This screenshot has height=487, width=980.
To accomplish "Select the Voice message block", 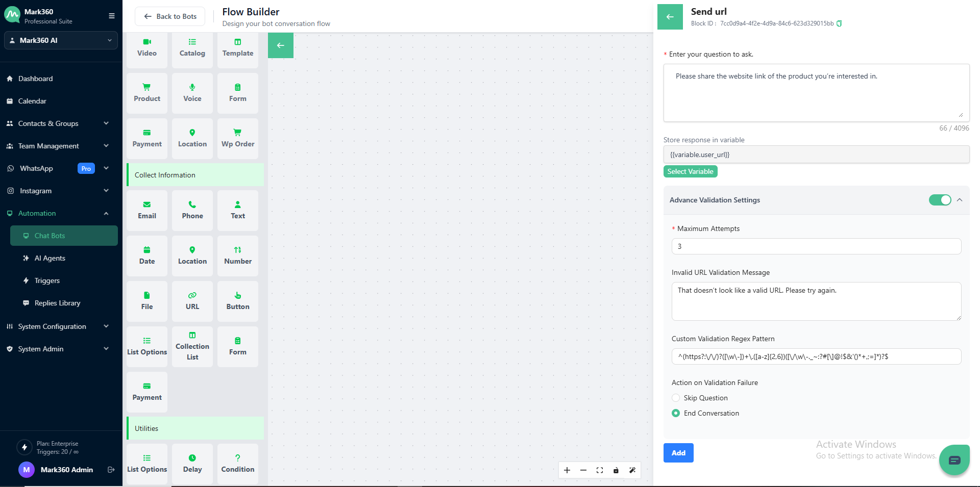I will [x=192, y=93].
